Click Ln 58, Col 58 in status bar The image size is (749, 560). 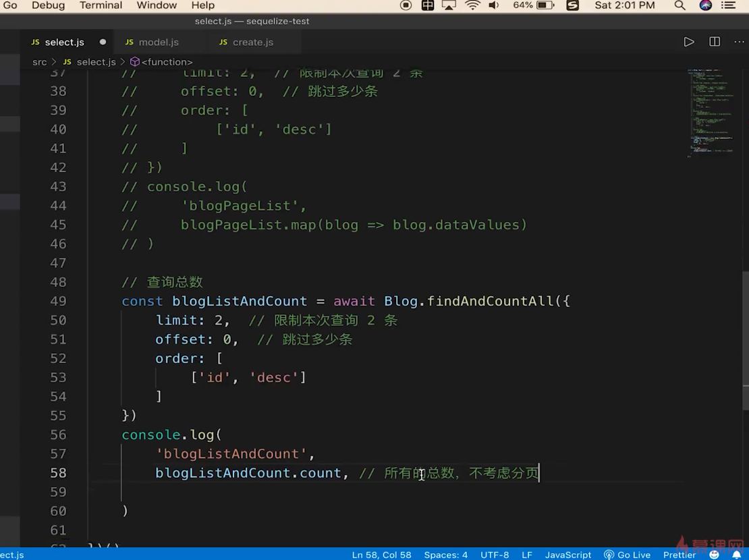(382, 555)
